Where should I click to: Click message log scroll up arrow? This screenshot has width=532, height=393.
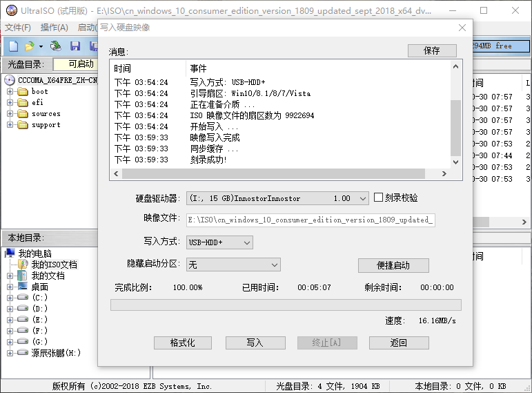click(x=455, y=66)
